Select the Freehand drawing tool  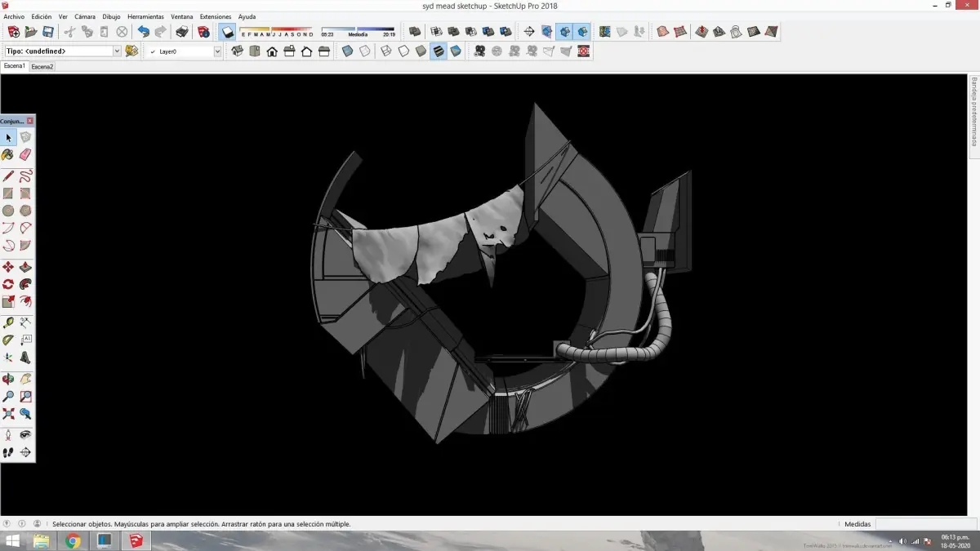coord(25,176)
